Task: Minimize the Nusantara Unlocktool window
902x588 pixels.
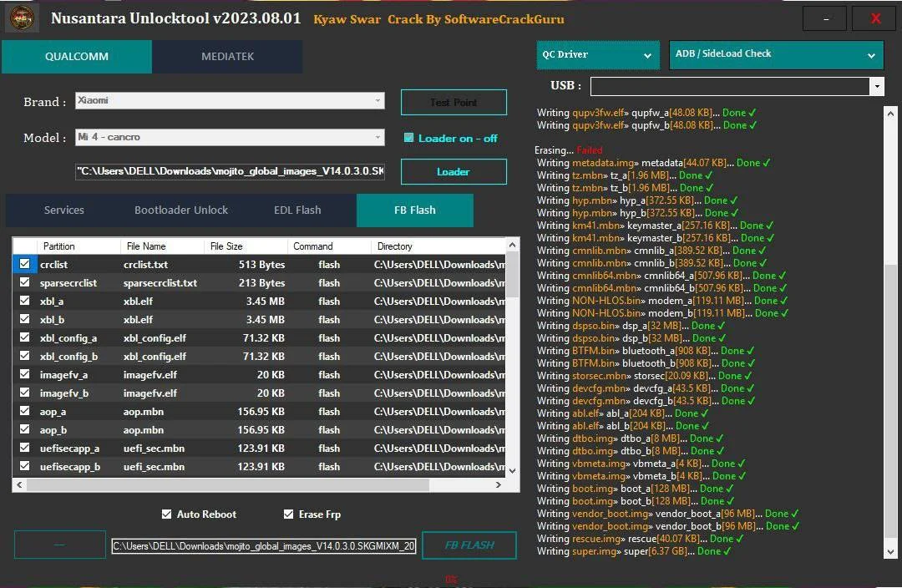Action: coord(824,19)
